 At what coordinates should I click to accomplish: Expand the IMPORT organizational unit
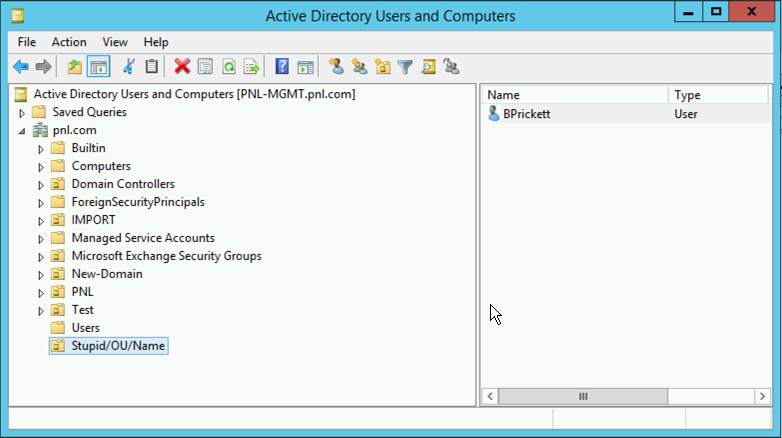click(x=41, y=221)
